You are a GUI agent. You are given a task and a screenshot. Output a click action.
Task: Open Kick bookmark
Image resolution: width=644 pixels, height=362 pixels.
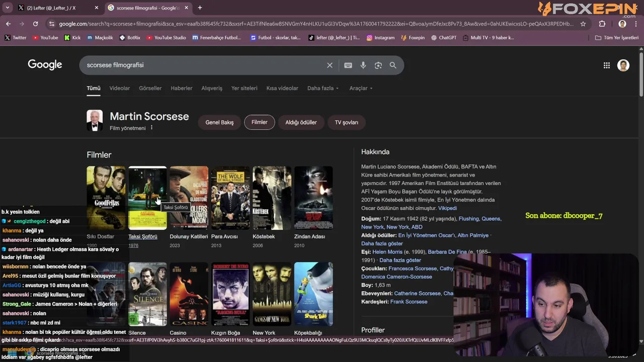click(x=72, y=38)
